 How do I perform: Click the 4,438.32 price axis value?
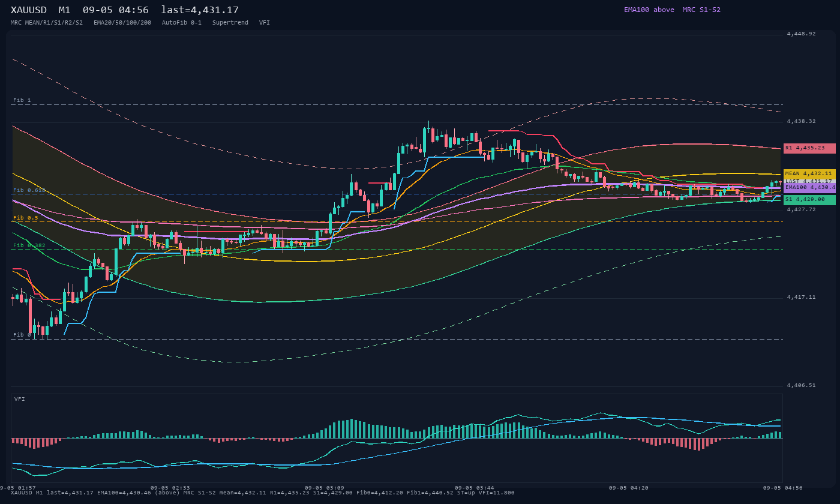(x=801, y=121)
